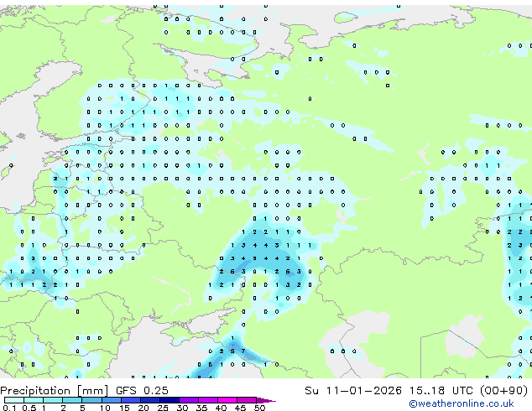This screenshot has height=411, width=532.
Task: Click the "GFS 0.25" model label
Action: pyautogui.click(x=142, y=390)
